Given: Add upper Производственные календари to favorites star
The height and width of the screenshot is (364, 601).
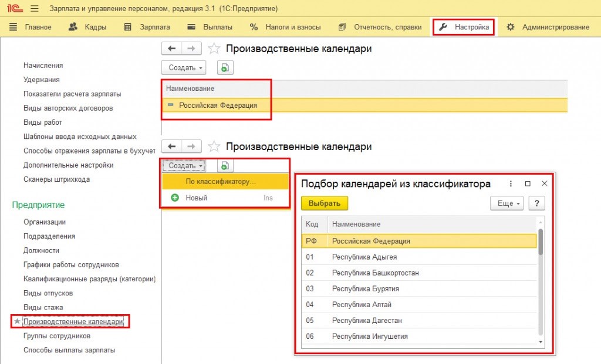Looking at the screenshot, I should coord(215,49).
